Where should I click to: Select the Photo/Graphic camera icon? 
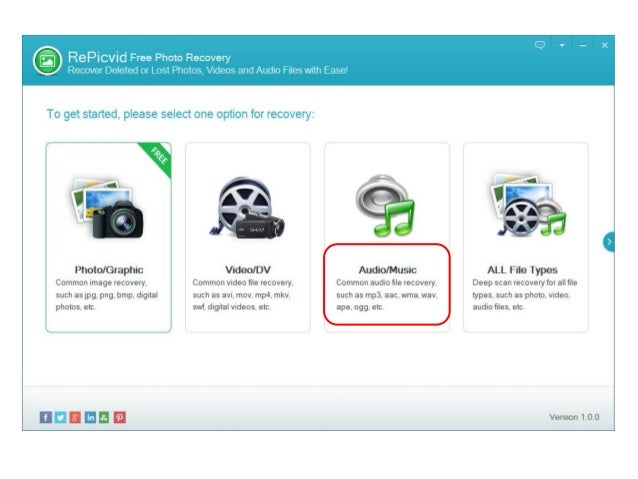107,207
